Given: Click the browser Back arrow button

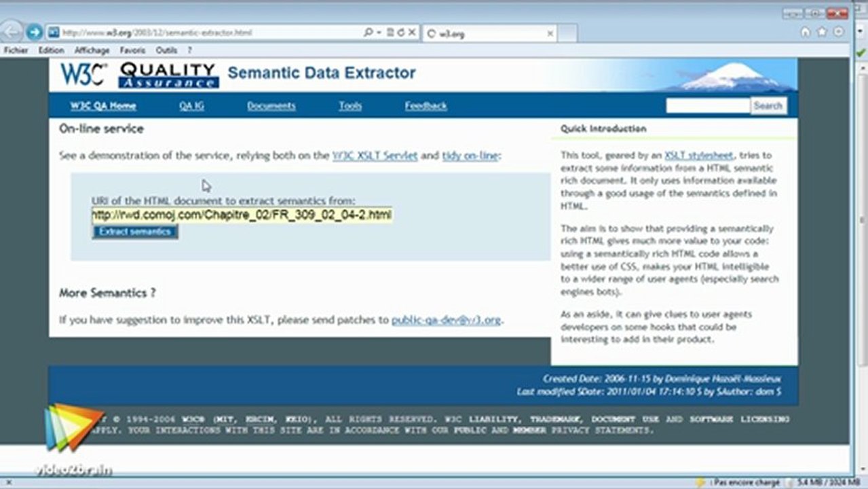Looking at the screenshot, I should (11, 31).
